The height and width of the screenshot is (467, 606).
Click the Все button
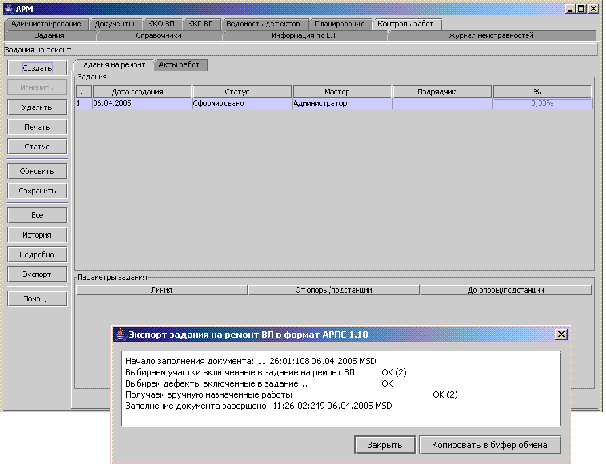37,215
